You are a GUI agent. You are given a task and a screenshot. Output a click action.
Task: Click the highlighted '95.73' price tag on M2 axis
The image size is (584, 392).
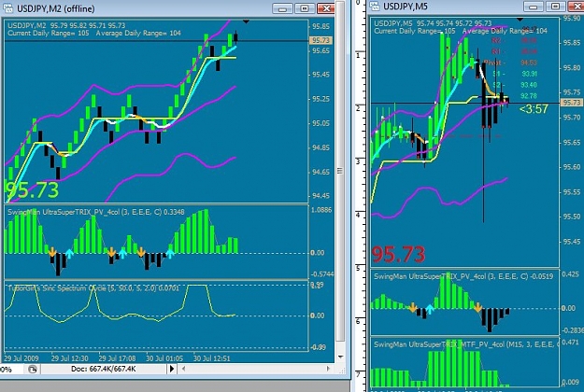320,40
